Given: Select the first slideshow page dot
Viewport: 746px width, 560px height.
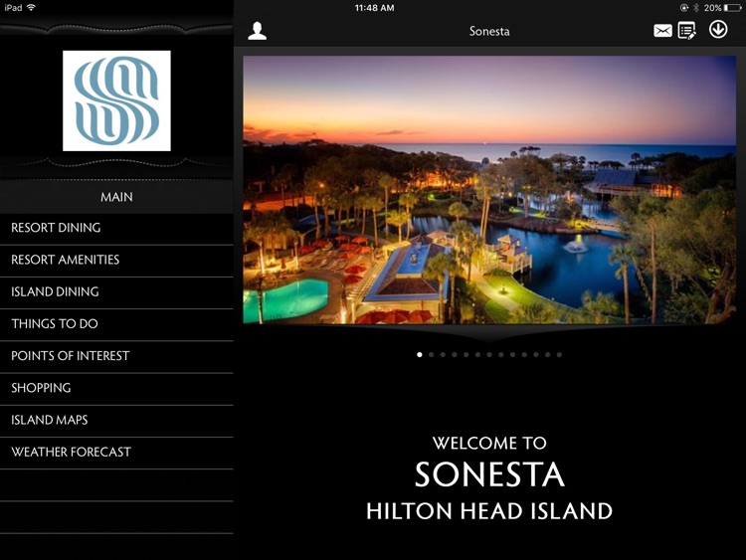Looking at the screenshot, I should coord(419,354).
